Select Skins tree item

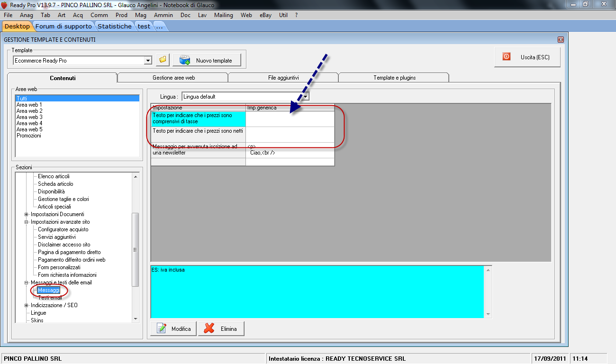[x=37, y=320]
